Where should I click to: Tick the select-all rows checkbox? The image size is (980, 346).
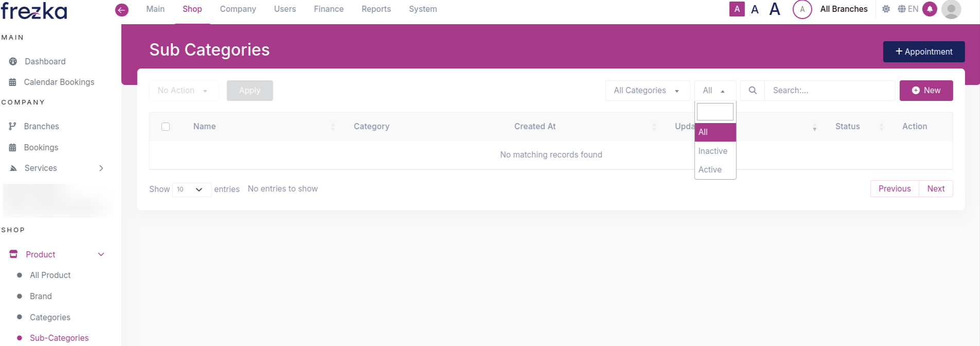pos(166,127)
